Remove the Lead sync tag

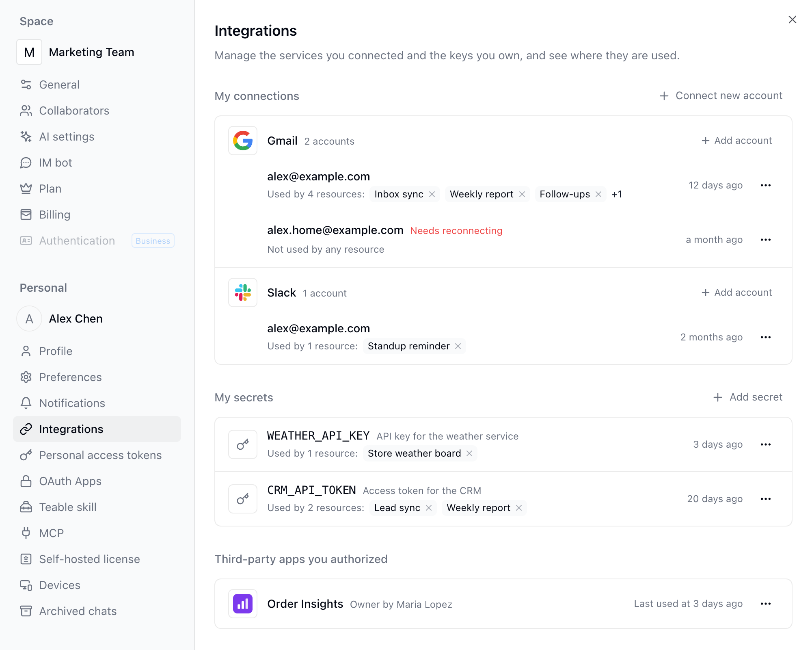pyautogui.click(x=429, y=508)
